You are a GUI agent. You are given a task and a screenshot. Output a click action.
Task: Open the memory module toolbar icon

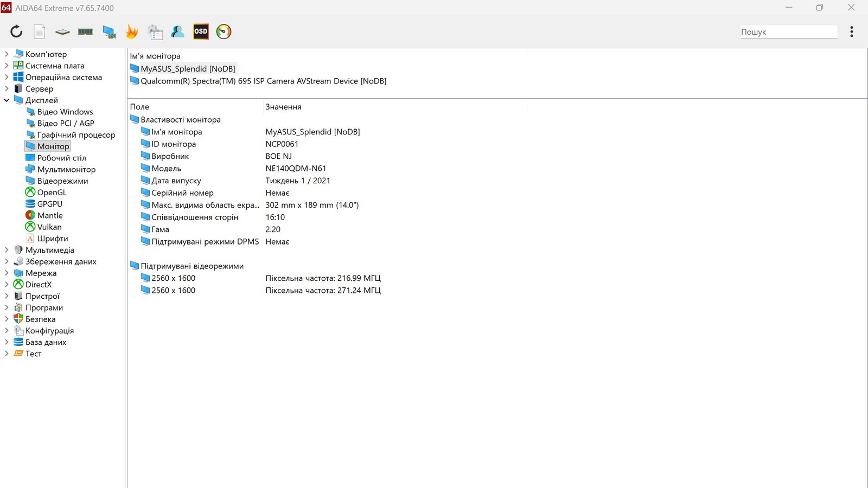[x=85, y=31]
